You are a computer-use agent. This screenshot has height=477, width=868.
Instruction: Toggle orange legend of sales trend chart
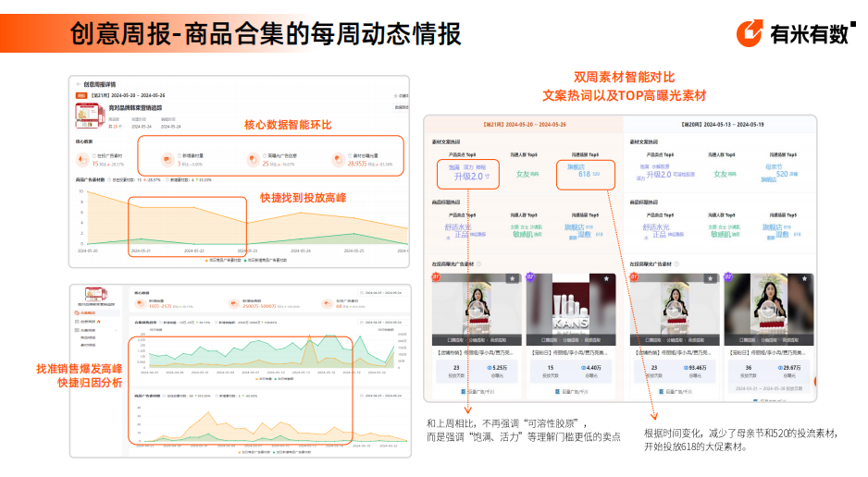pyautogui.click(x=263, y=379)
